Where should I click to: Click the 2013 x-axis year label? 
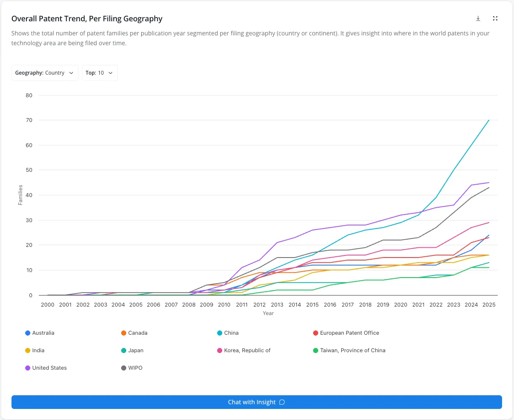(x=277, y=305)
